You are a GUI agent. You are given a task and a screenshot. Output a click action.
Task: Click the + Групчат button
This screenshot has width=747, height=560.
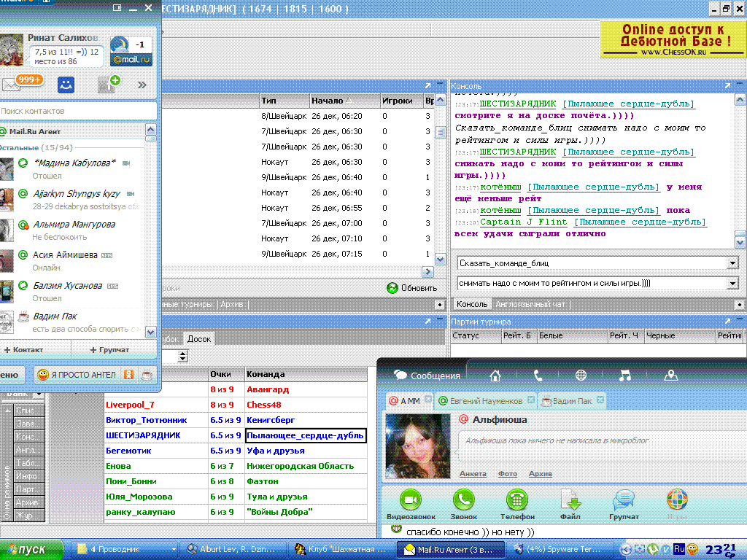coord(109,349)
